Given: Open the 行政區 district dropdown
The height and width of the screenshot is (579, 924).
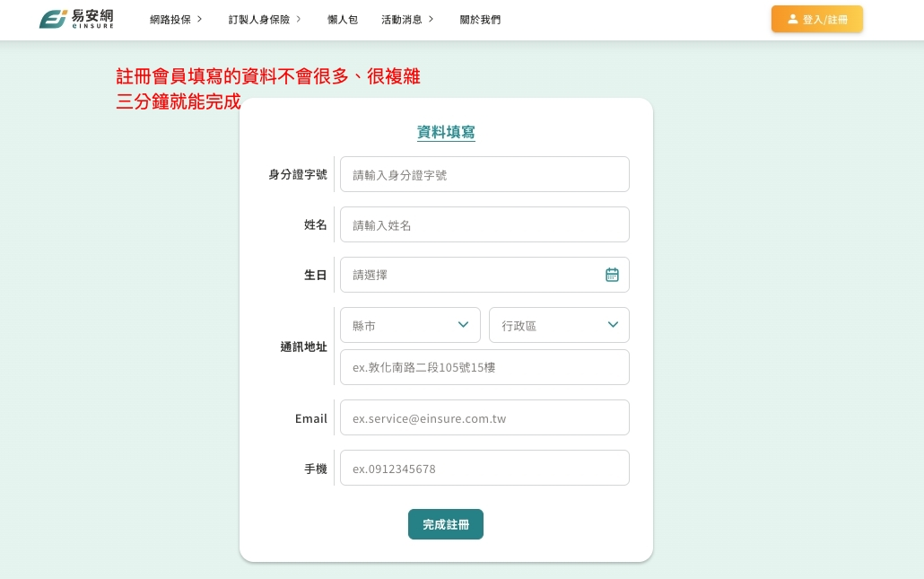Looking at the screenshot, I should click(559, 325).
